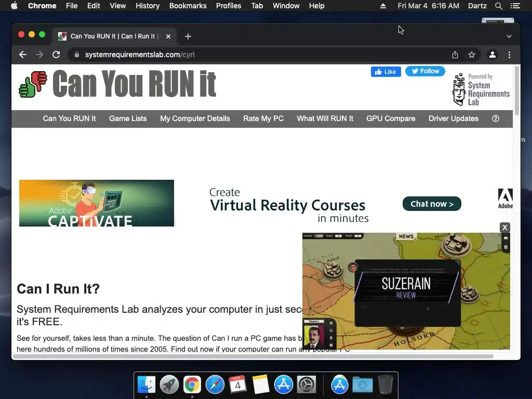Close the Can You RUN It tab

[x=168, y=36]
